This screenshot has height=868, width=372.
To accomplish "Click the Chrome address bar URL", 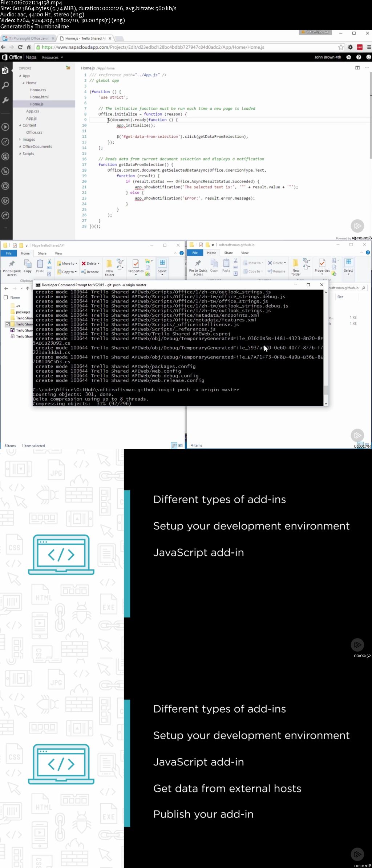I will coord(153,47).
